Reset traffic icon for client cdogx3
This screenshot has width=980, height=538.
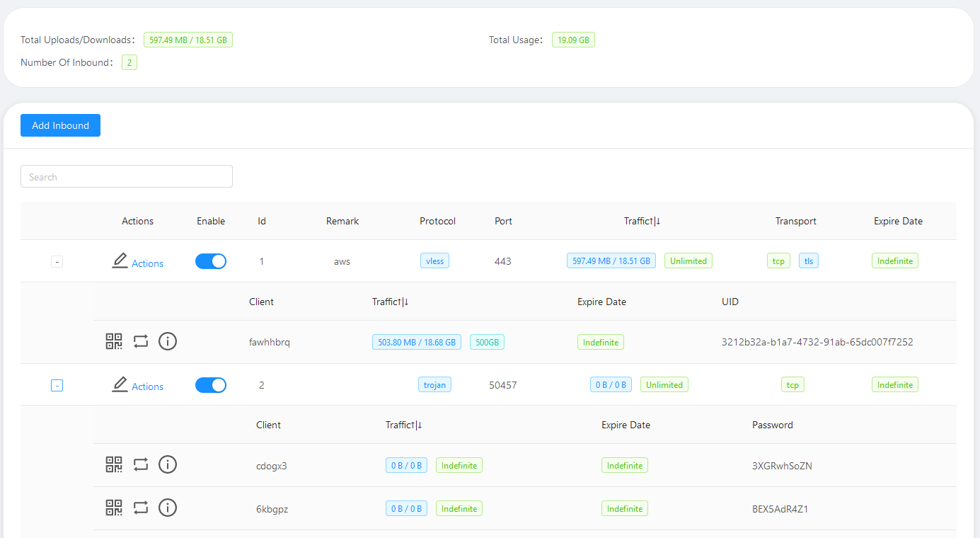point(141,464)
